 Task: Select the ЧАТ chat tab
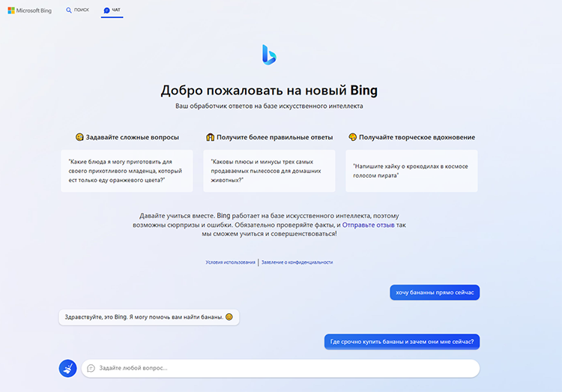point(112,10)
